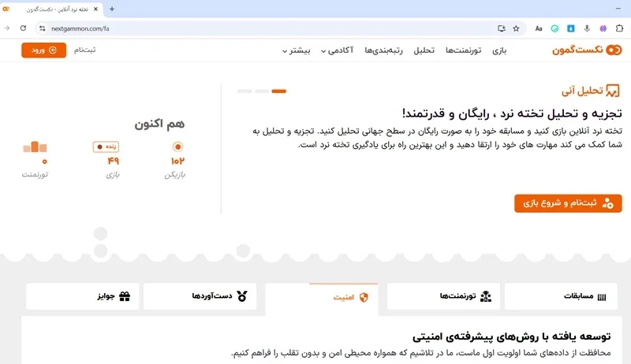Viewport: 631px width, 364px height.
Task: Click the زنده live games badge
Action: click(106, 147)
